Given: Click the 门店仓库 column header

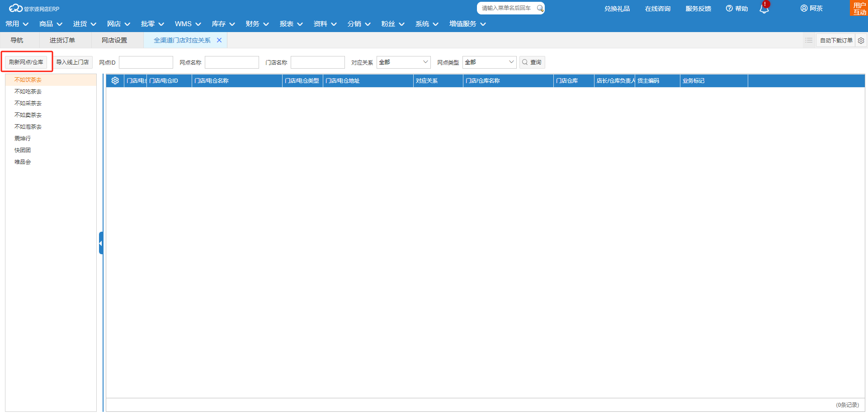Looking at the screenshot, I should click(x=574, y=81).
